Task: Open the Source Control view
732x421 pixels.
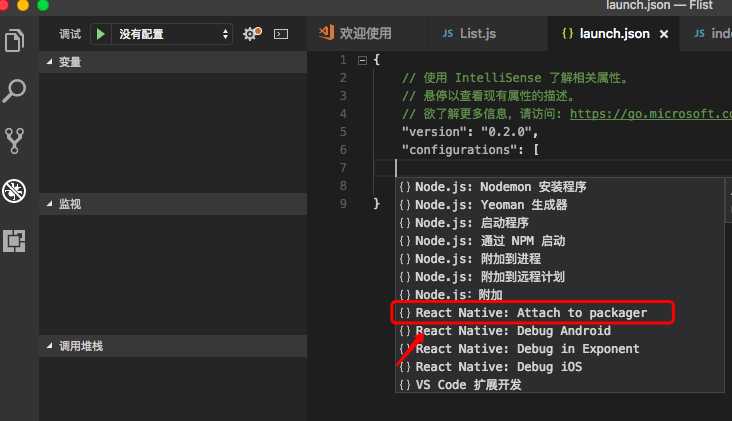Action: 14,140
